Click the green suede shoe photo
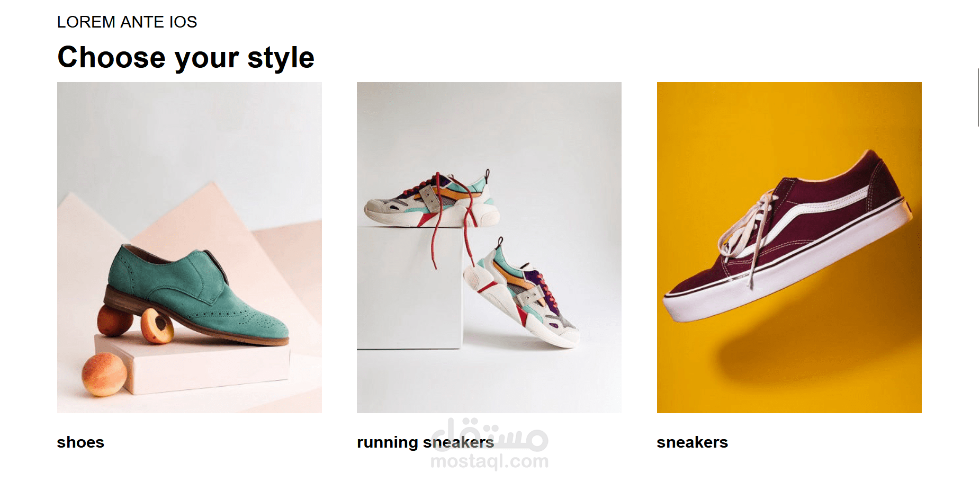 pos(189,247)
